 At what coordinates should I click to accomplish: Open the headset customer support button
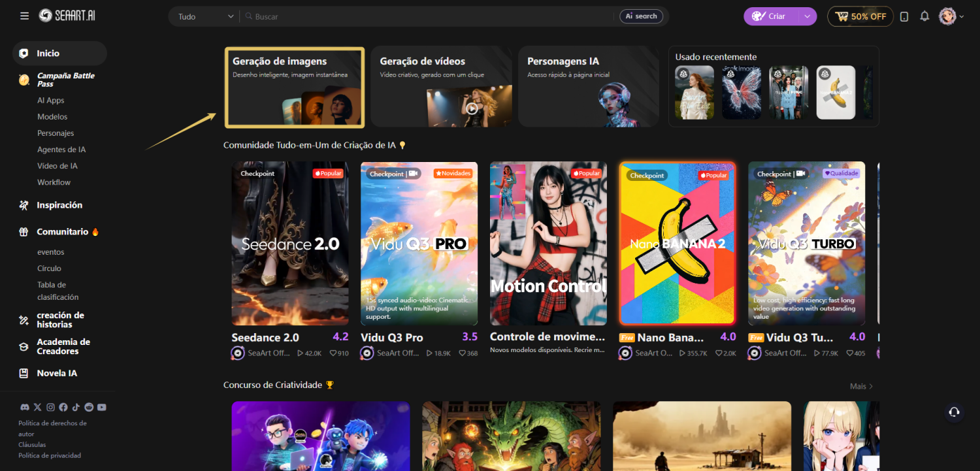954,412
